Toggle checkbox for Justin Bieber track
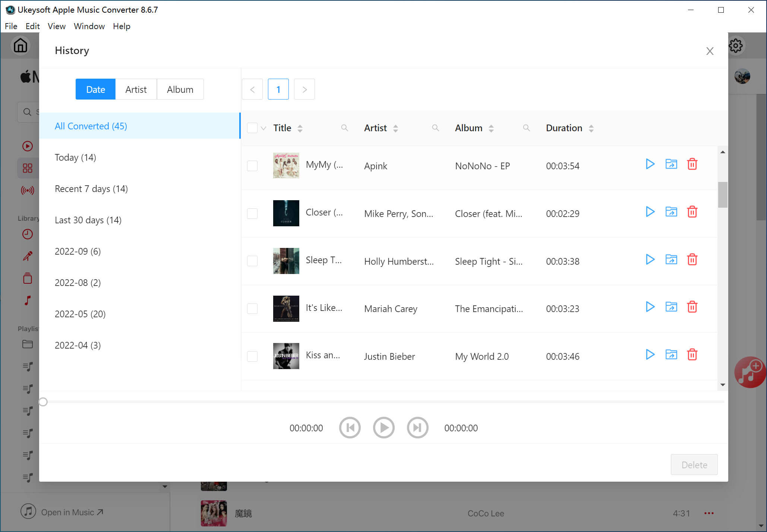This screenshot has height=532, width=767. [x=252, y=356]
